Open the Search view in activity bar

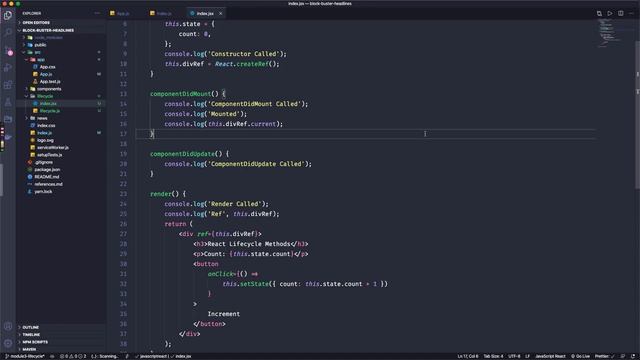pyautogui.click(x=8, y=33)
